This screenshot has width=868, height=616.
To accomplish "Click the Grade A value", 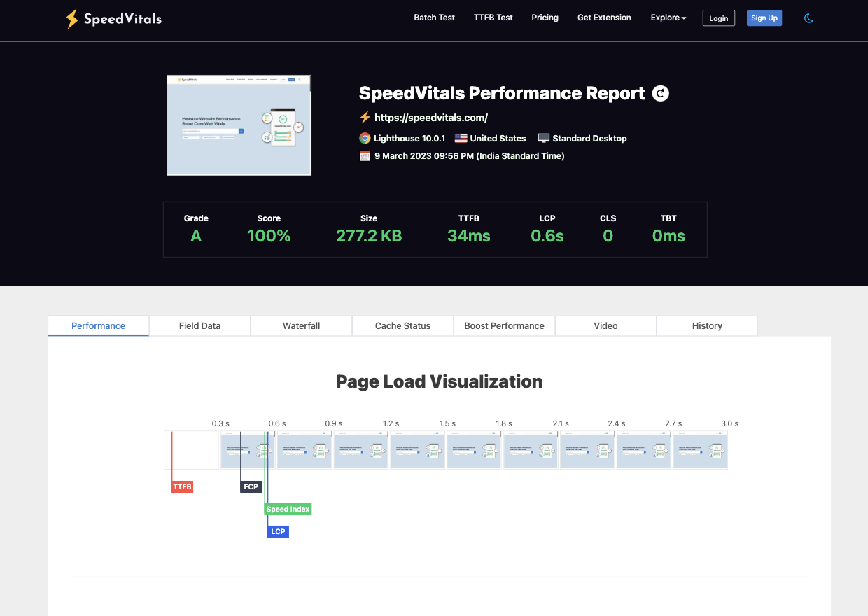I will [196, 236].
